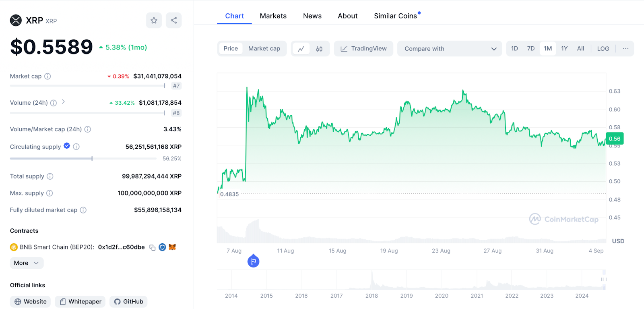The image size is (644, 309).
Task: Select the Price chart toggle
Action: click(x=231, y=48)
